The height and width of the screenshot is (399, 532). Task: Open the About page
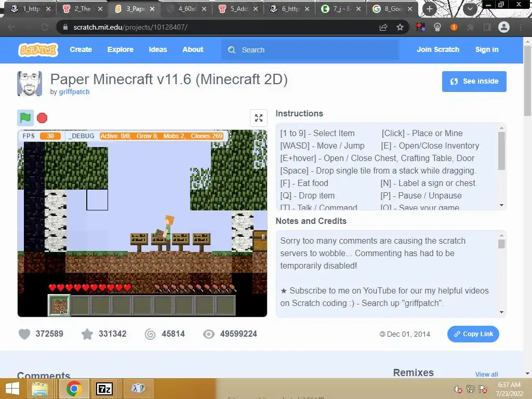pyautogui.click(x=193, y=49)
